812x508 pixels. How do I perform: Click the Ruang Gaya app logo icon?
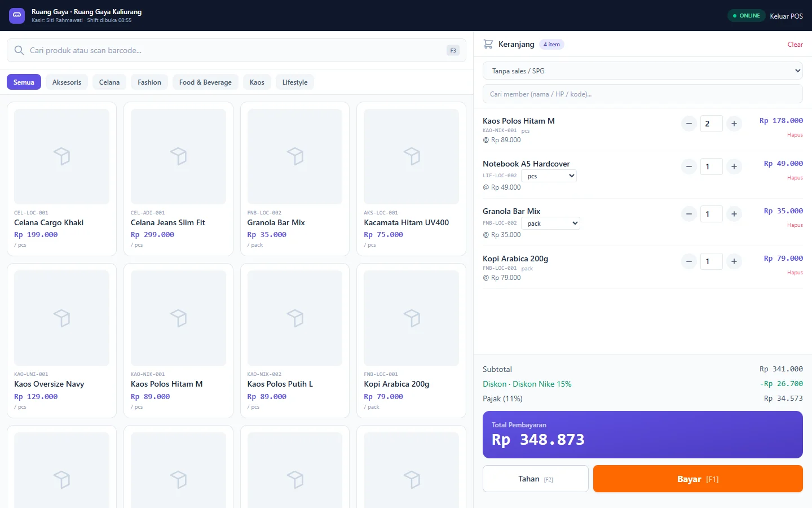tap(17, 15)
